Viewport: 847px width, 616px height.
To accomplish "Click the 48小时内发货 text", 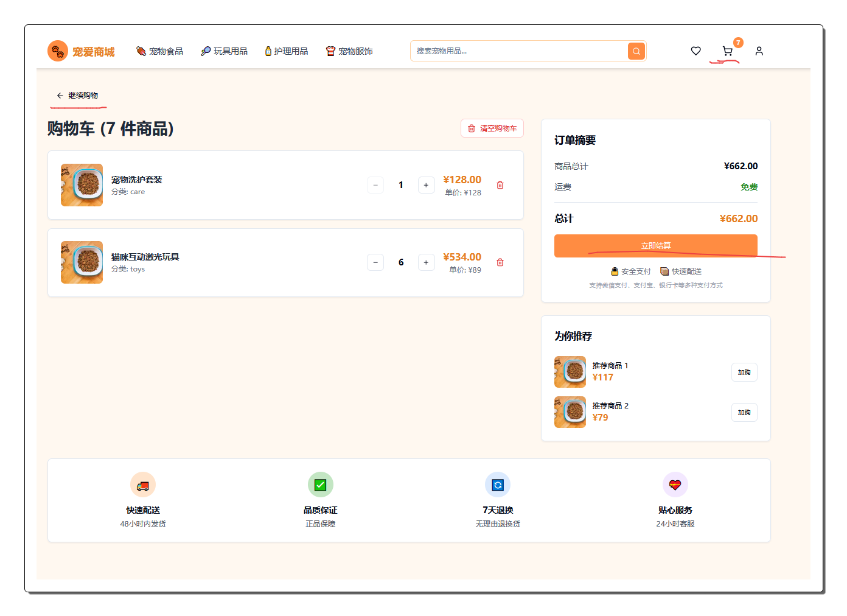I will pyautogui.click(x=143, y=524).
